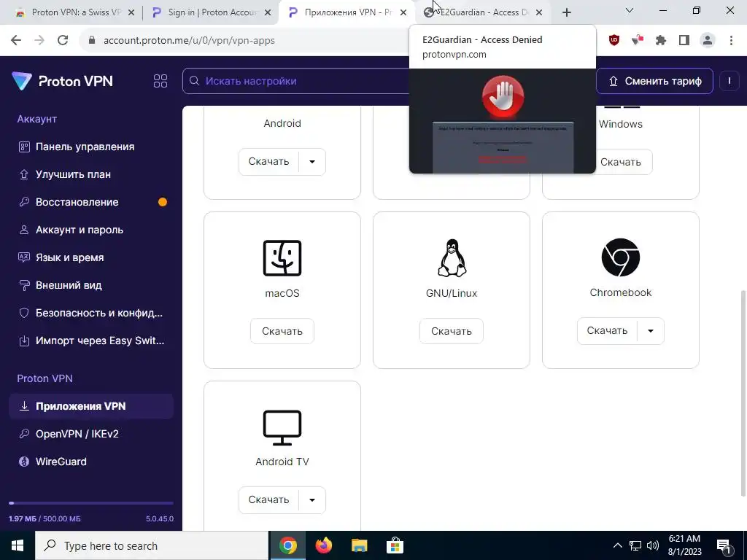
Task: Open Импорт через Easy Switch
Action: pos(91,341)
